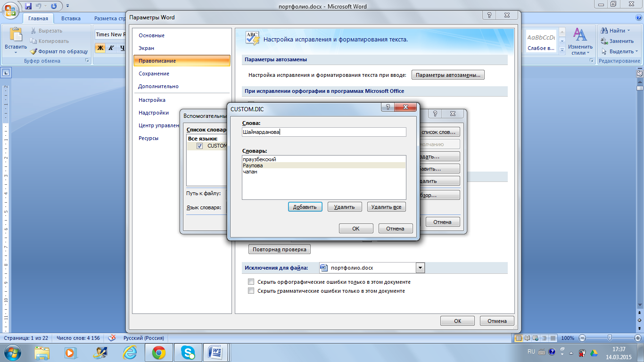Click the Copy icon in clipboard group
Screen dimensions: 644x362
(x=34, y=41)
